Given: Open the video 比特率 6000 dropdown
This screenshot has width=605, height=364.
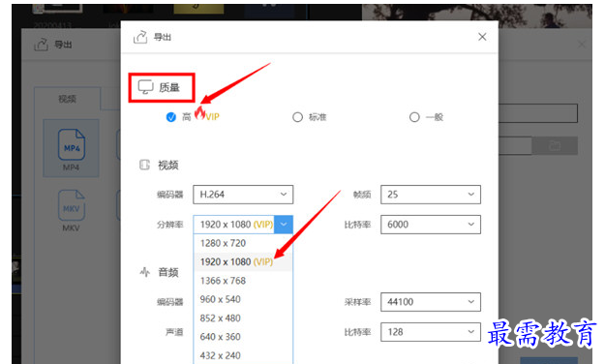Looking at the screenshot, I should click(431, 225).
